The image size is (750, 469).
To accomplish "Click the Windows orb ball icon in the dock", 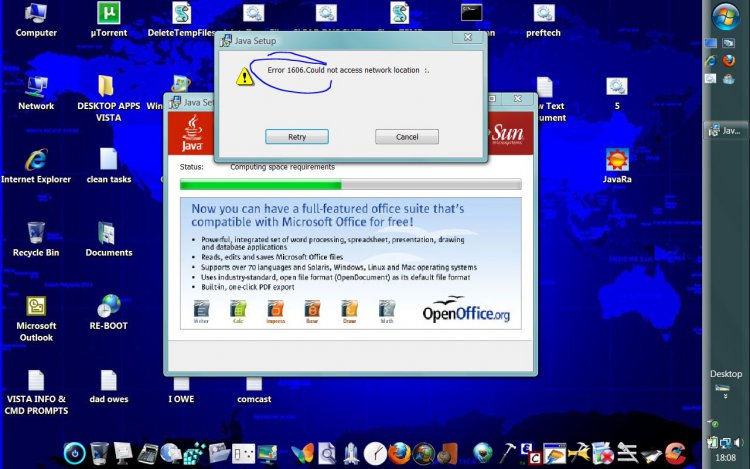I will pyautogui.click(x=424, y=454).
